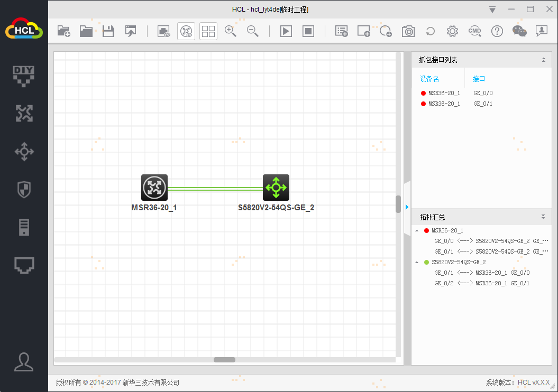
Task: Click the user profile icon in sidebar
Action: tap(24, 362)
